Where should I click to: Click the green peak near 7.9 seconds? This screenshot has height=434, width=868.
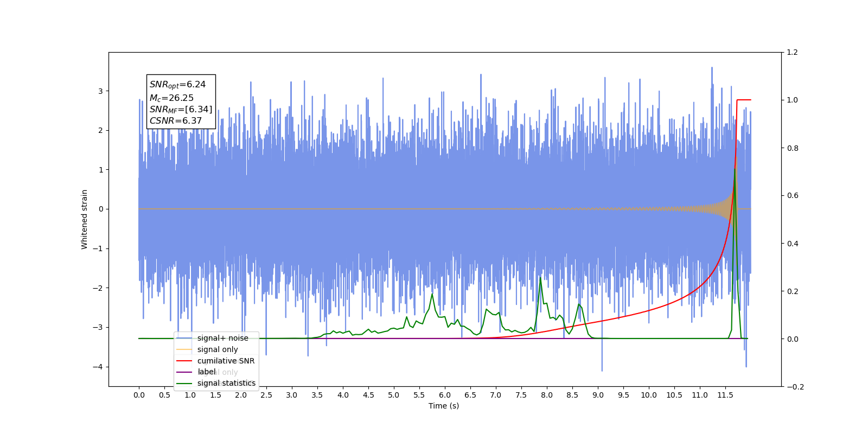click(x=540, y=278)
